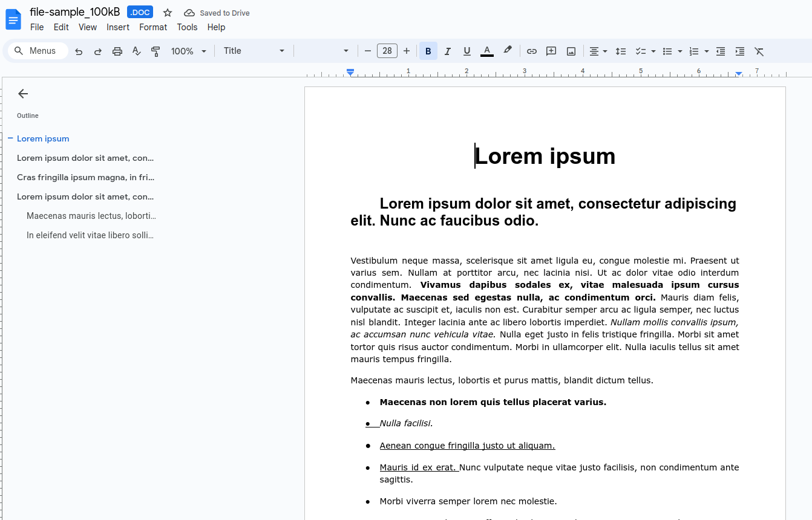
Task: Activate the paint format tool
Action: click(x=156, y=51)
